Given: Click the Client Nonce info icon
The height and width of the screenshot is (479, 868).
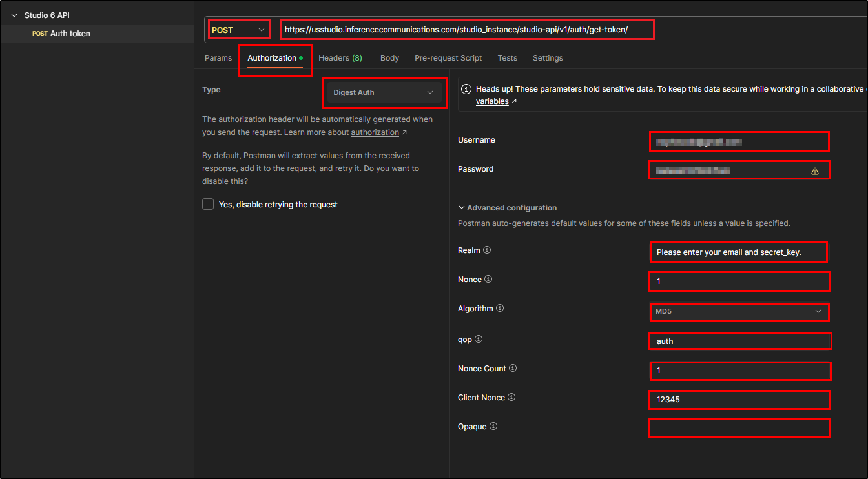Looking at the screenshot, I should coord(512,398).
